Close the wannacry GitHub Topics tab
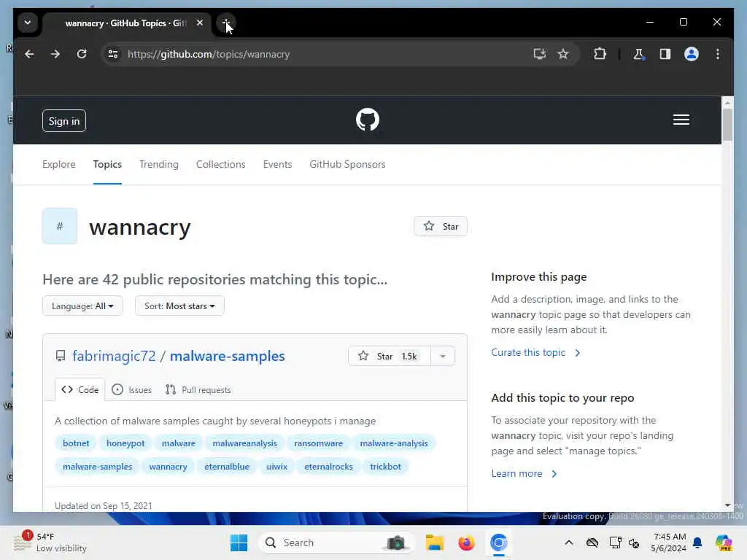This screenshot has width=747, height=560. pos(200,23)
